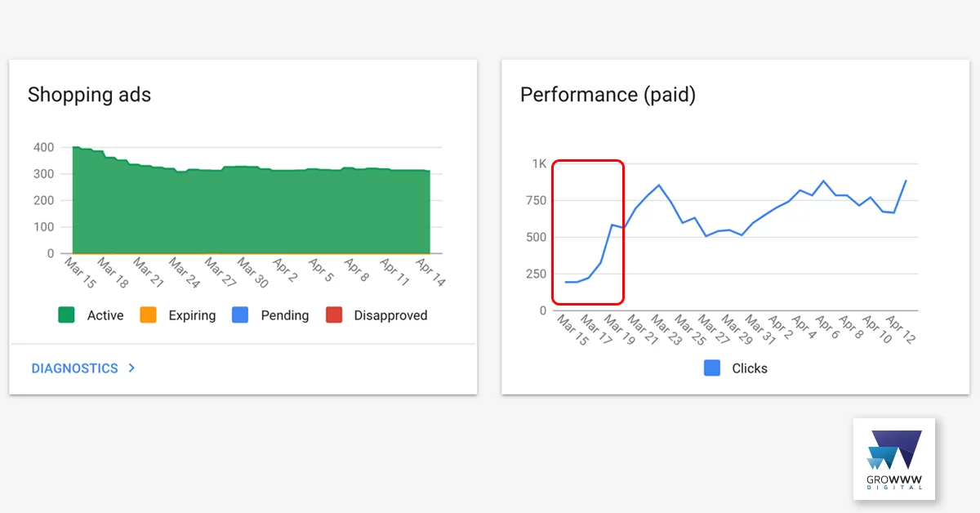Click the Shopping ads card title
This screenshot has height=513, width=980.
point(89,95)
